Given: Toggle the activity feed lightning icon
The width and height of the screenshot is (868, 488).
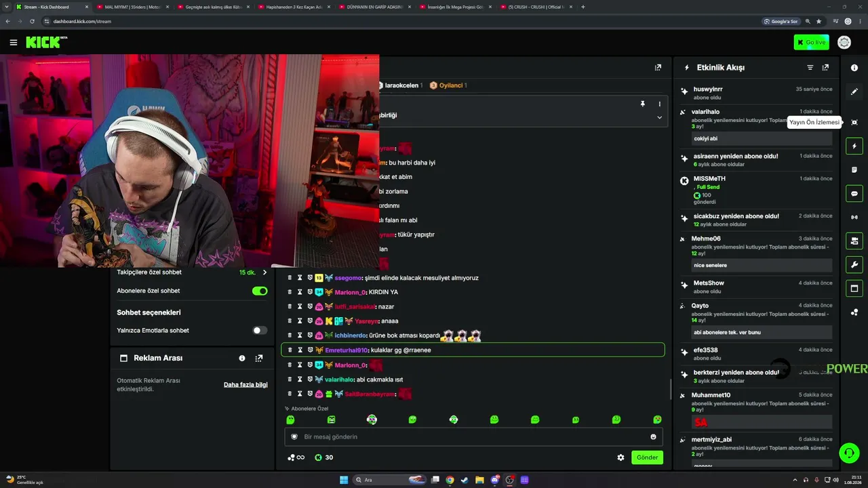Looking at the screenshot, I should click(x=854, y=146).
